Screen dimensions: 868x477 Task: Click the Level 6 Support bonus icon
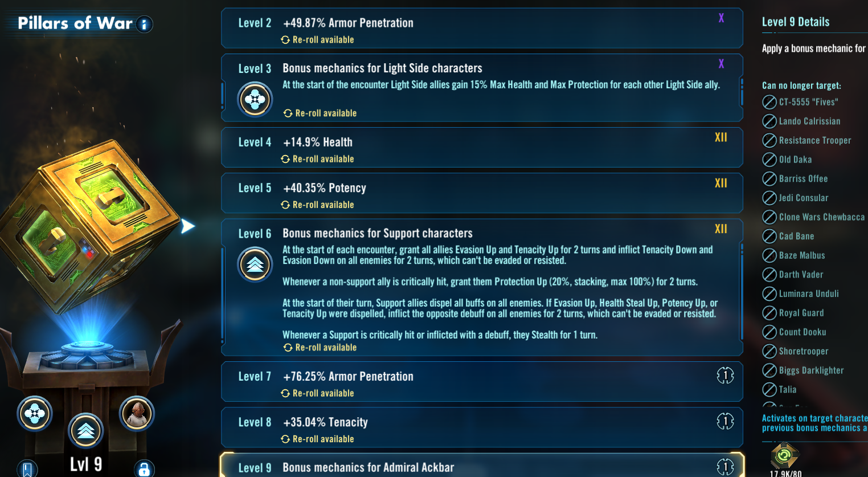(255, 264)
